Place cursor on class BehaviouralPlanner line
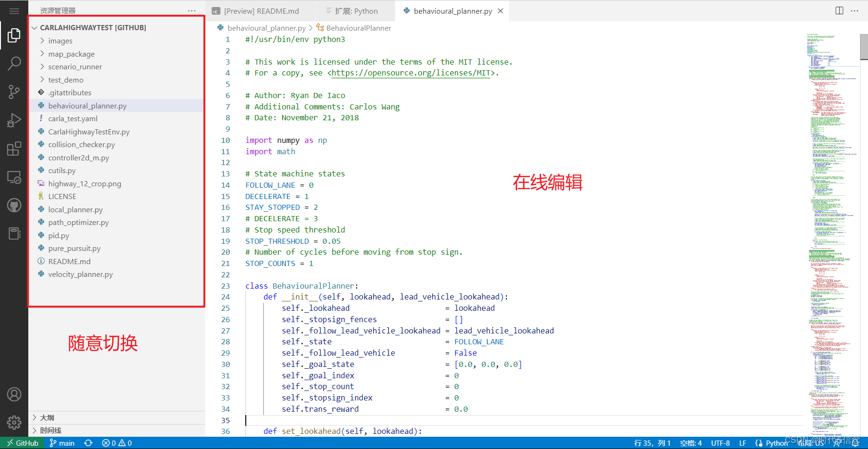 point(301,286)
